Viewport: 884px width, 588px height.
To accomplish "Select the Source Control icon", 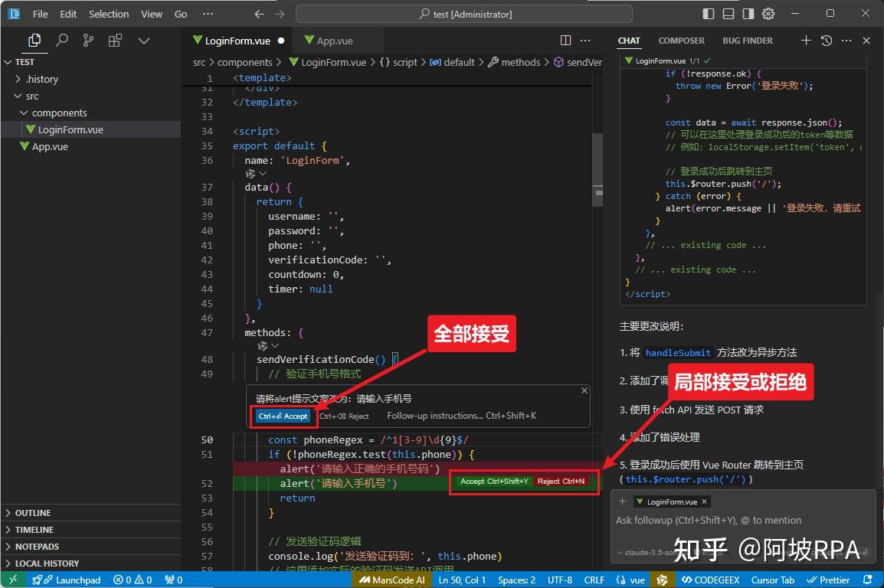I will (90, 40).
